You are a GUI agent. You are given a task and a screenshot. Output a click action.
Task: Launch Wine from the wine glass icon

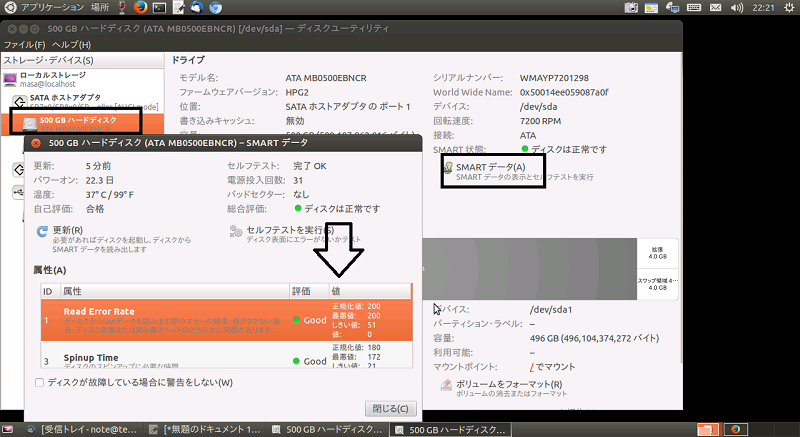pyautogui.click(x=122, y=8)
